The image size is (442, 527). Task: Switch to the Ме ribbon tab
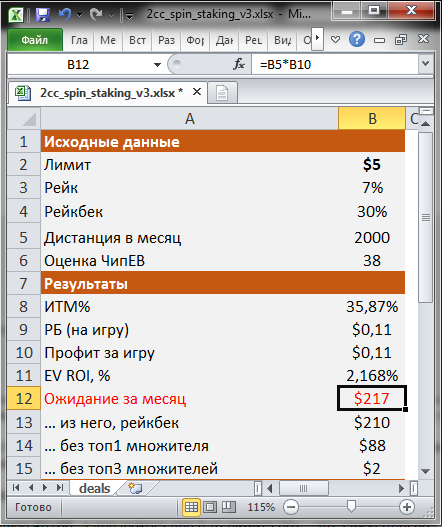(108, 40)
